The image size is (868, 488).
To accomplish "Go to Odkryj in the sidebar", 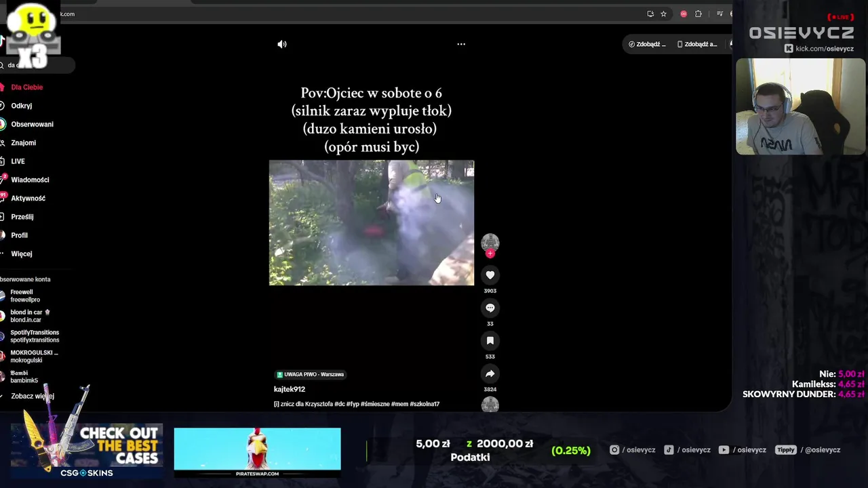I will pyautogui.click(x=21, y=106).
